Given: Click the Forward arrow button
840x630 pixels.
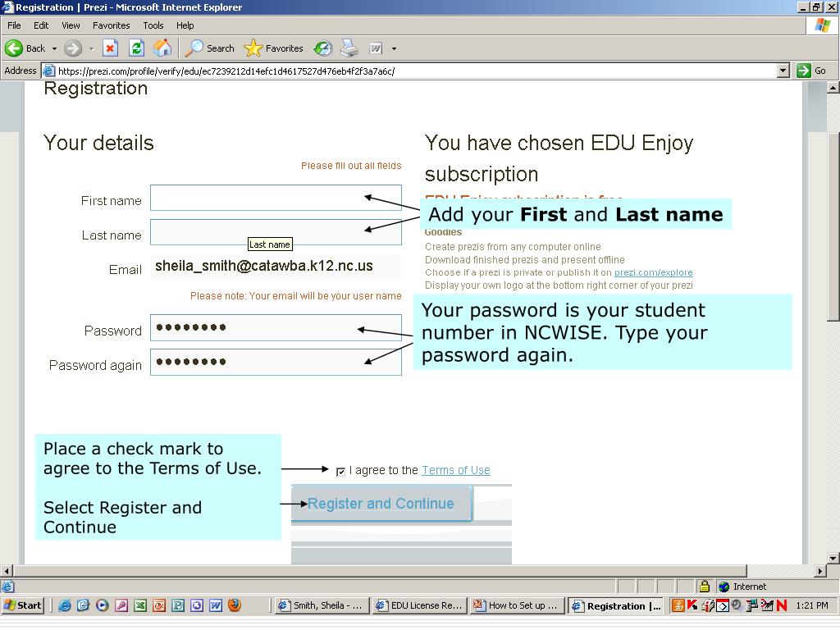Looking at the screenshot, I should [x=73, y=48].
